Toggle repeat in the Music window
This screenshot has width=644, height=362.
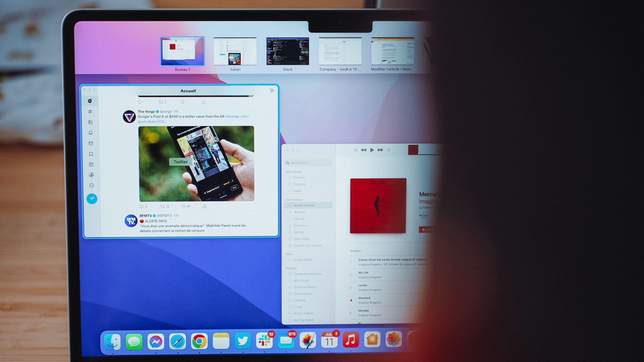click(389, 150)
